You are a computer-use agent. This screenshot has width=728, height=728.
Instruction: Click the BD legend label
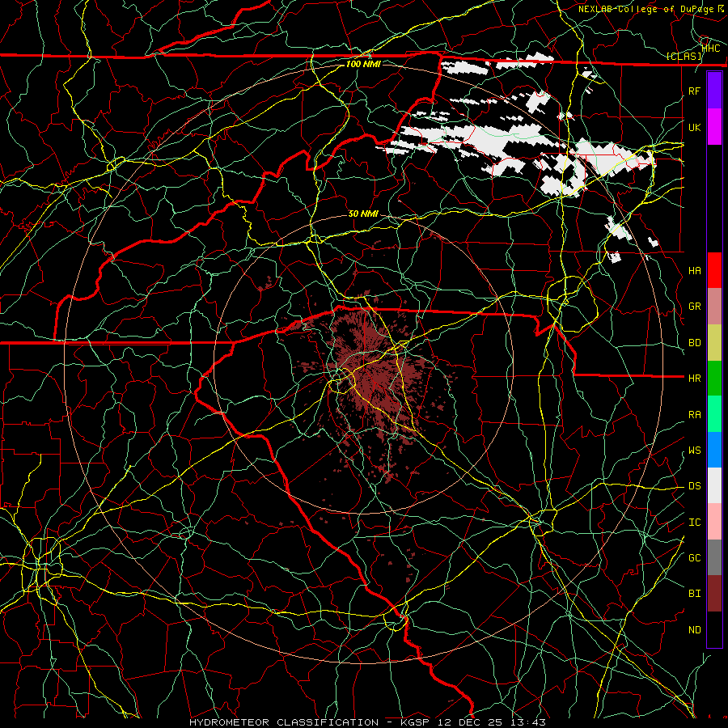694,343
